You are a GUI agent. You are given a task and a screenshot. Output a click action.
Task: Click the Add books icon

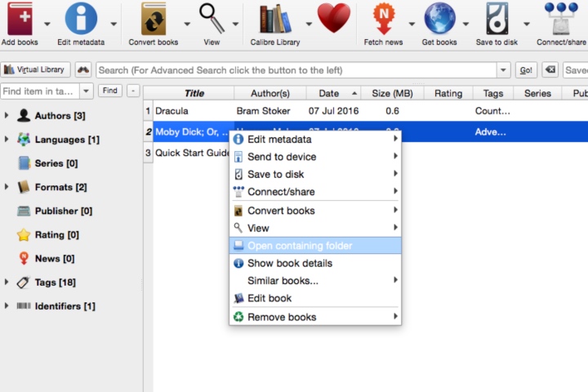tap(20, 19)
